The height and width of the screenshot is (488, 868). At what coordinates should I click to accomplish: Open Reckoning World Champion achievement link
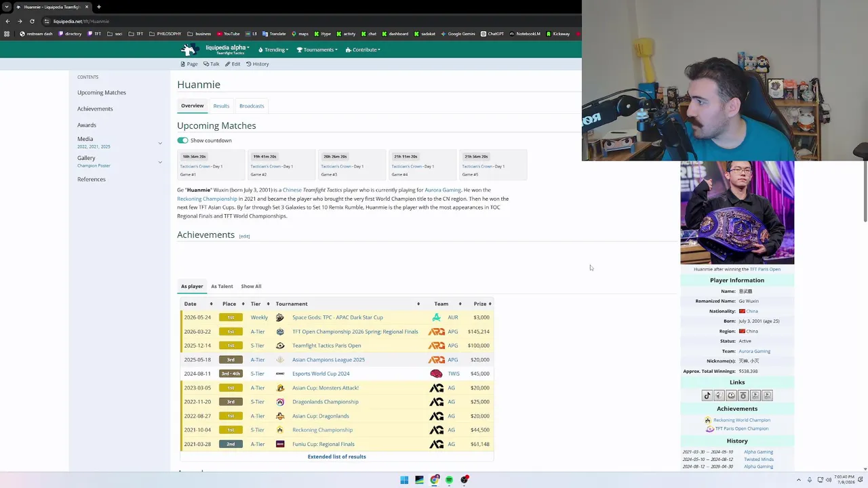(x=742, y=420)
